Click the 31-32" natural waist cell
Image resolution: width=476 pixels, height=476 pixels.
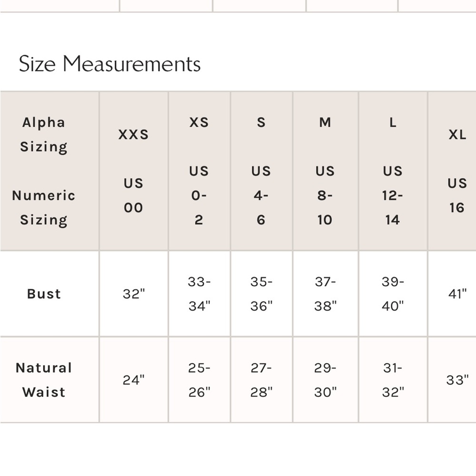[393, 380]
